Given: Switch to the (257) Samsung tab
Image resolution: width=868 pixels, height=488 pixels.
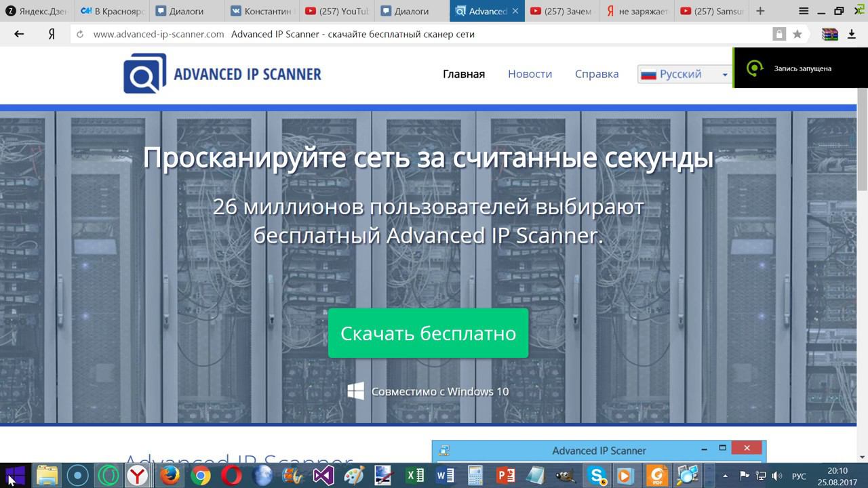Looking at the screenshot, I should point(712,11).
